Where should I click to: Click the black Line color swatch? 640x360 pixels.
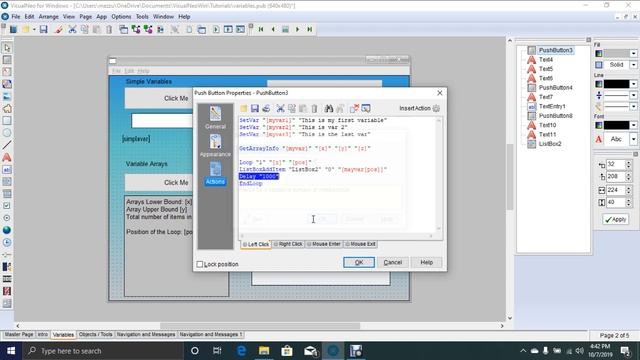(616, 84)
